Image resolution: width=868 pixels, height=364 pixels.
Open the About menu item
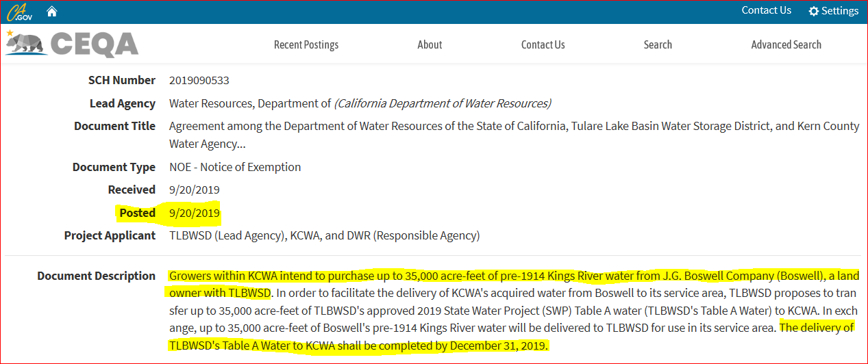tap(430, 44)
